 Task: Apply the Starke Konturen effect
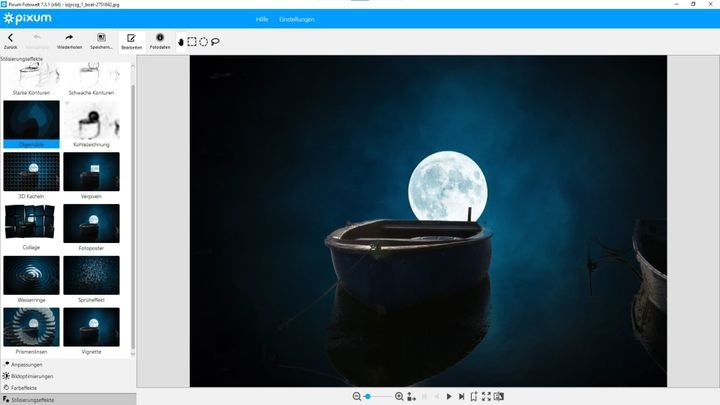point(31,79)
